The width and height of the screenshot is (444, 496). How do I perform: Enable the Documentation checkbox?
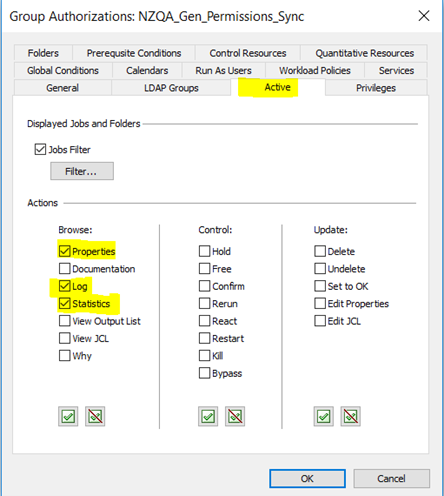click(x=65, y=269)
